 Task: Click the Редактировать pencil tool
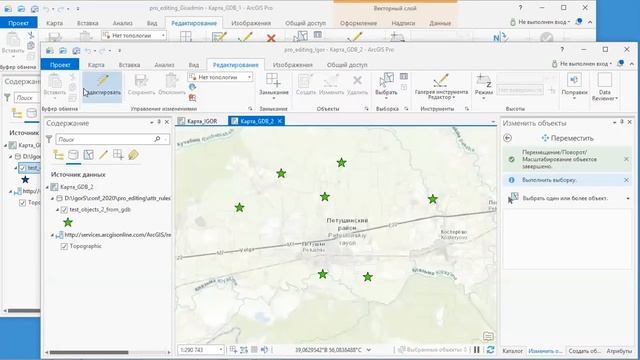102,85
